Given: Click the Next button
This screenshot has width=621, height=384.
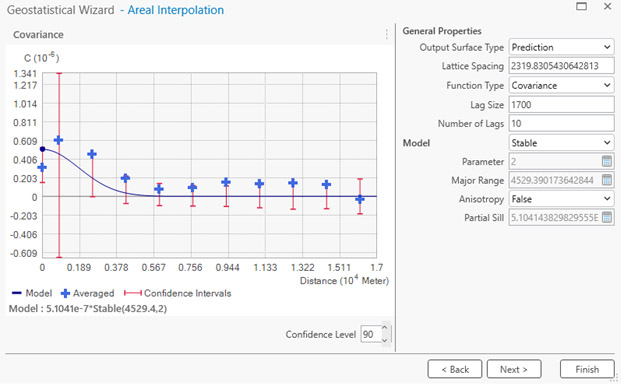Looking at the screenshot, I should (514, 369).
